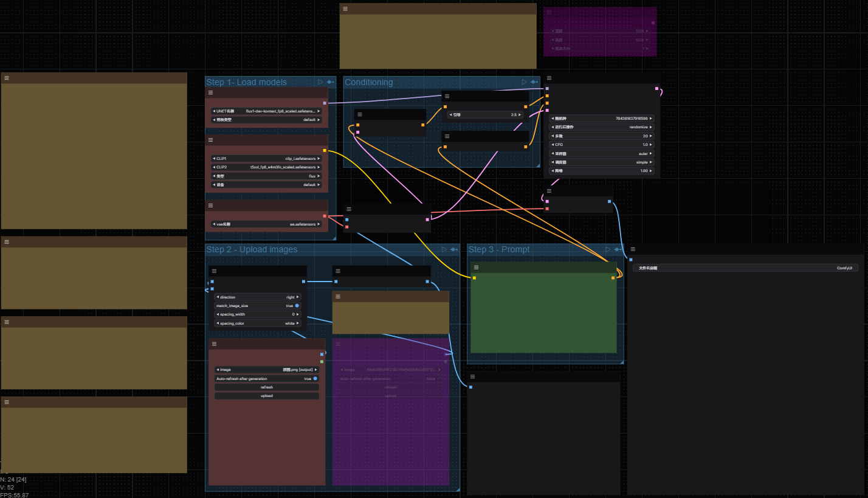Screen dimensions: 868x498
Task: Click the red output port of the vae名称 node
Action: [x=325, y=216]
